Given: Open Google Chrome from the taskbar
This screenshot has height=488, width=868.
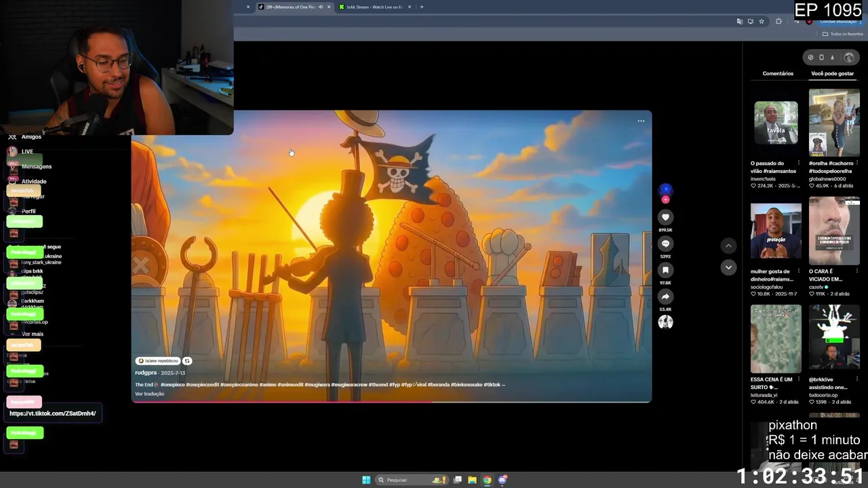Looking at the screenshot, I should 487,480.
